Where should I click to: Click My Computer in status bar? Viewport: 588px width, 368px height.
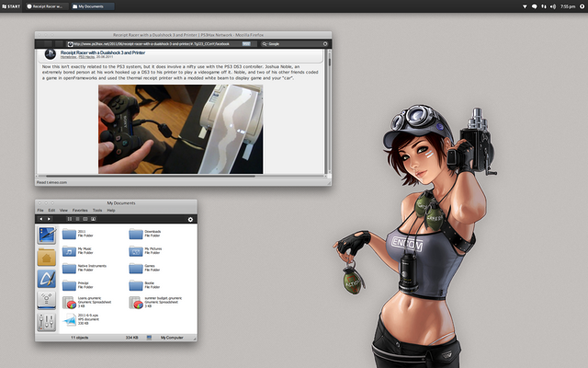tap(172, 338)
